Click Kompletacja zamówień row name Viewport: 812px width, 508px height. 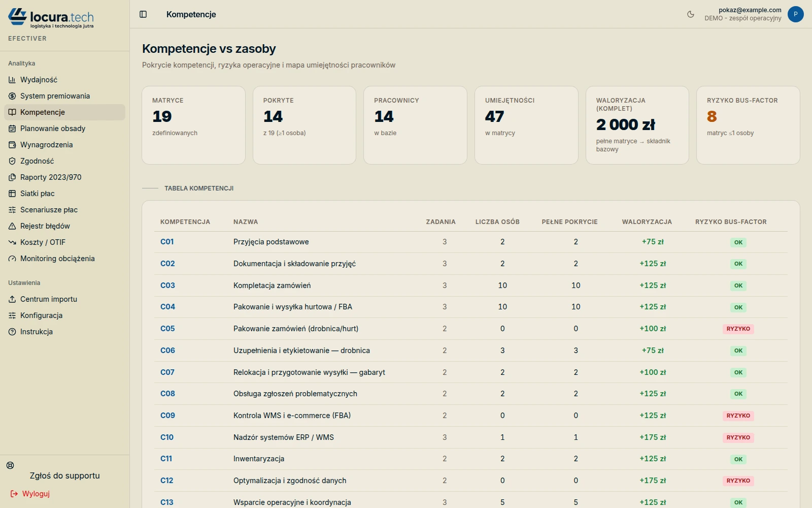point(272,285)
